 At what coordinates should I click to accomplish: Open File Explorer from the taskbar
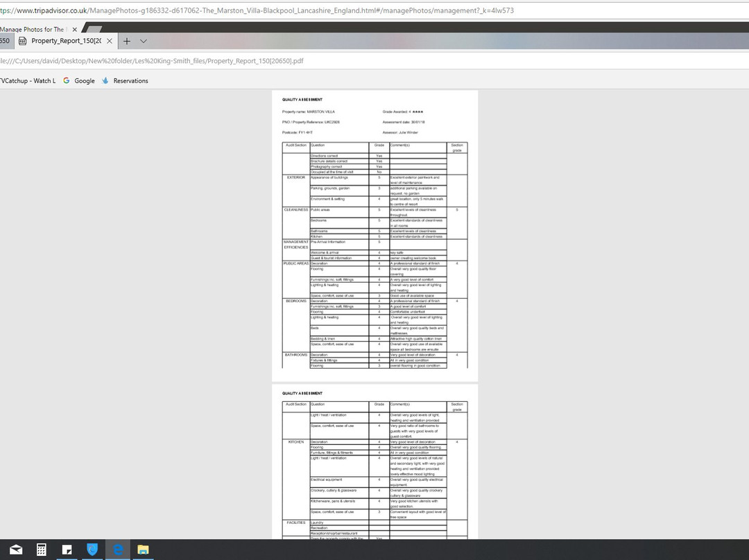coord(143,550)
